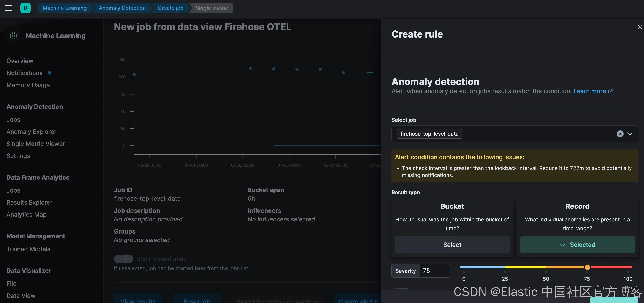Viewport: 644px width, 303px height.
Task: Click the Notifications blue dot indicator
Action: (x=49, y=73)
